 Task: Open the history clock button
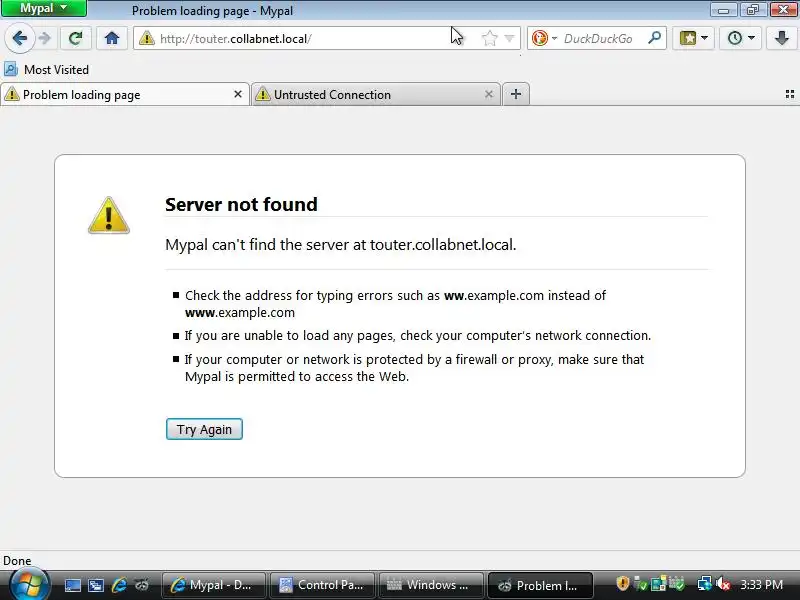735,38
